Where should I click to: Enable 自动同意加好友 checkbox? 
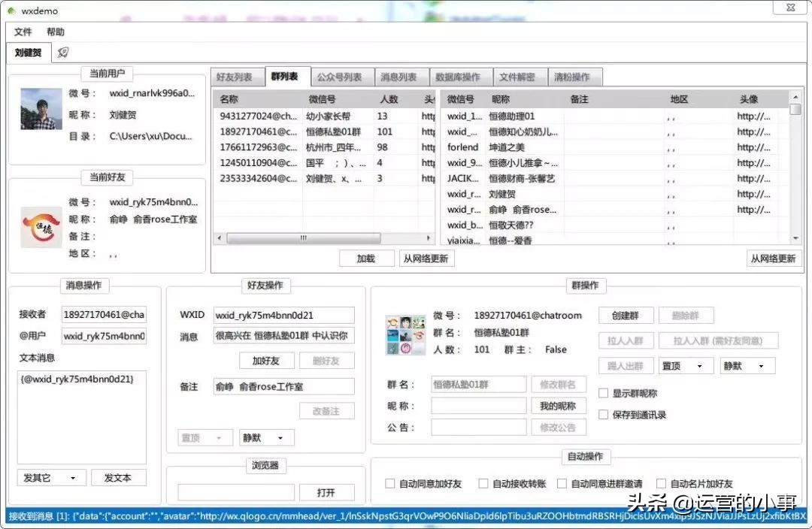click(389, 483)
